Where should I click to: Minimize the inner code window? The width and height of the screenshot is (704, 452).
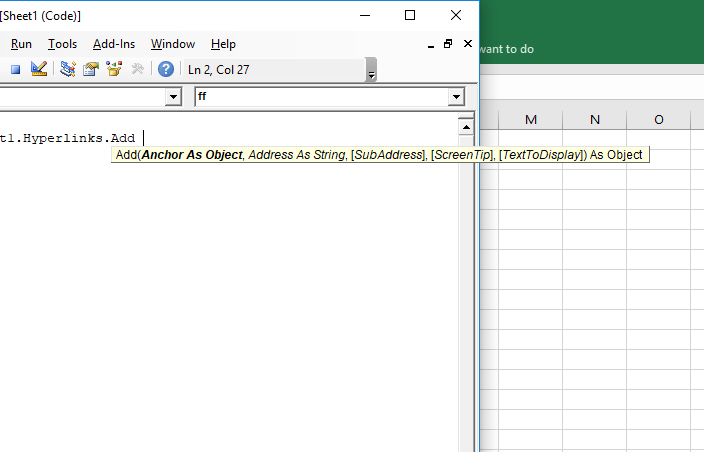pyautogui.click(x=430, y=44)
